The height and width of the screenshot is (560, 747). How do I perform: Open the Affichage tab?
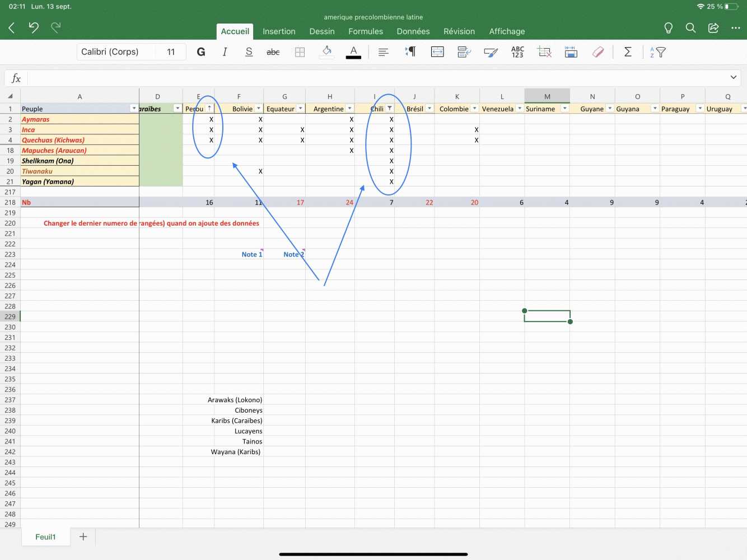coord(507,31)
